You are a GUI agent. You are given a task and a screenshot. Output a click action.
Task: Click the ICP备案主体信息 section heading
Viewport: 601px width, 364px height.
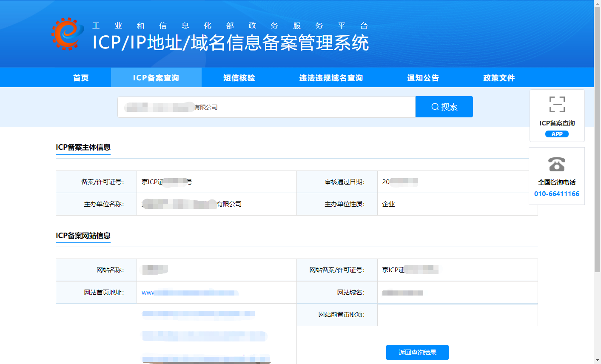click(x=83, y=147)
